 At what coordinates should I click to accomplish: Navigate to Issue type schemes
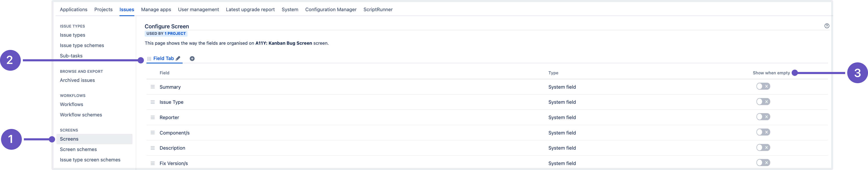pyautogui.click(x=82, y=45)
